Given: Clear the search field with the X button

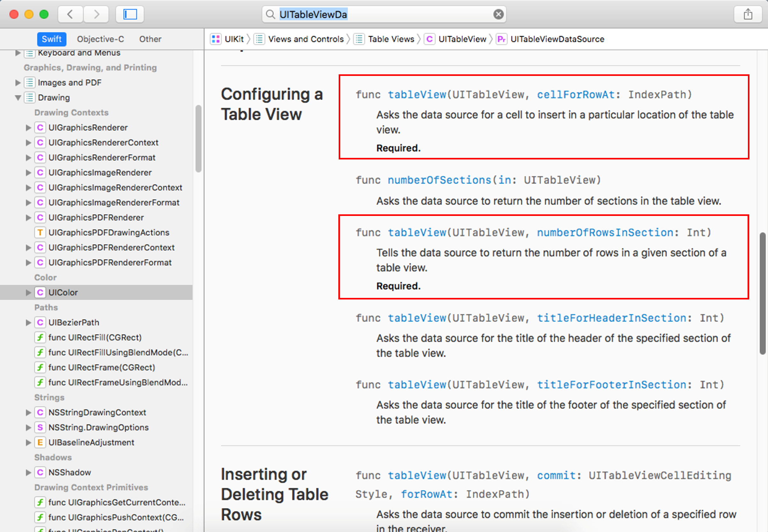Looking at the screenshot, I should pos(498,14).
